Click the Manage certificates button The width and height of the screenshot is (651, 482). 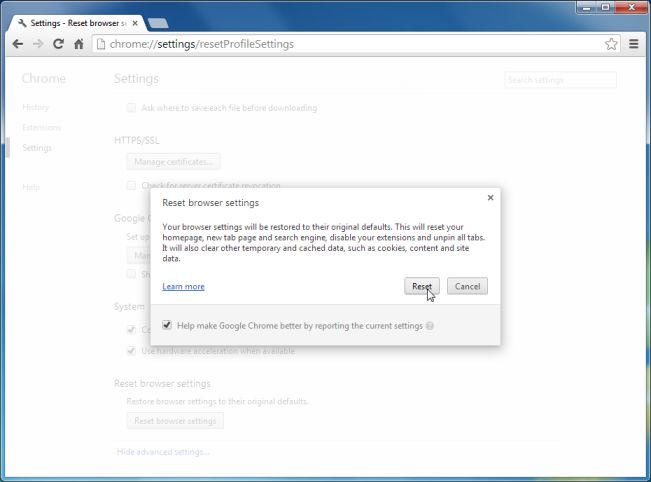(x=173, y=161)
